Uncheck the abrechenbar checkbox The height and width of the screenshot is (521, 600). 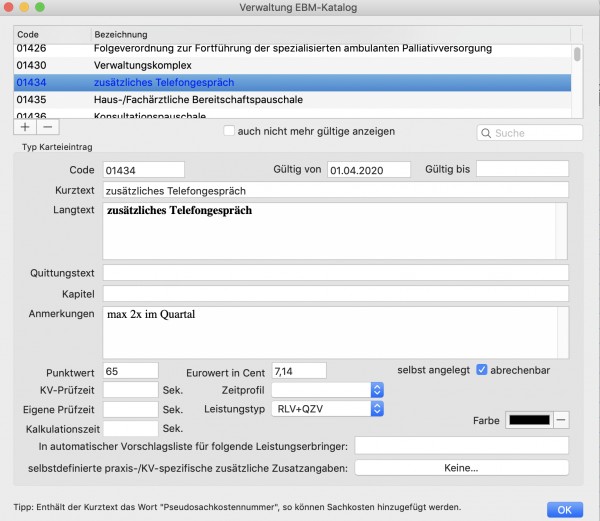(481, 370)
